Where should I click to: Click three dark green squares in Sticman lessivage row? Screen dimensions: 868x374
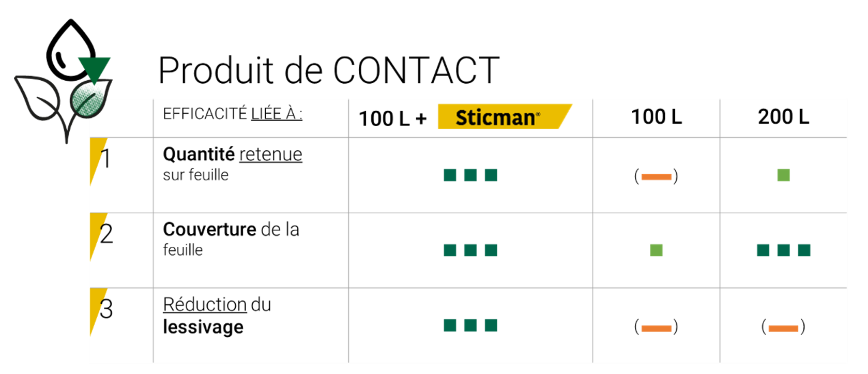click(x=470, y=325)
